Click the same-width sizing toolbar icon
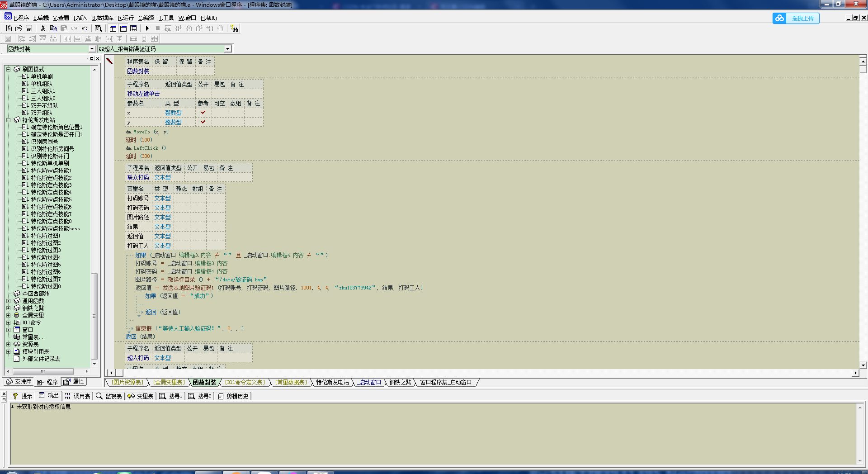 [x=133, y=38]
